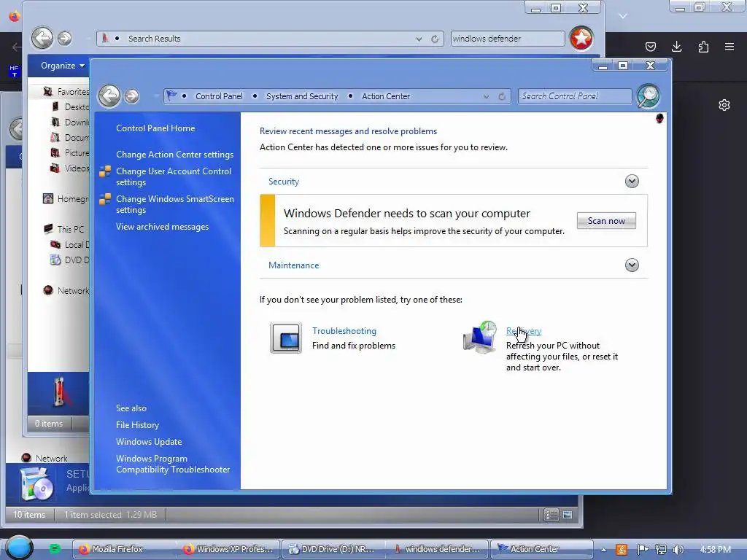Screen dimensions: 747x560
Task: Click the red star search button in Explorer
Action: 581,38
